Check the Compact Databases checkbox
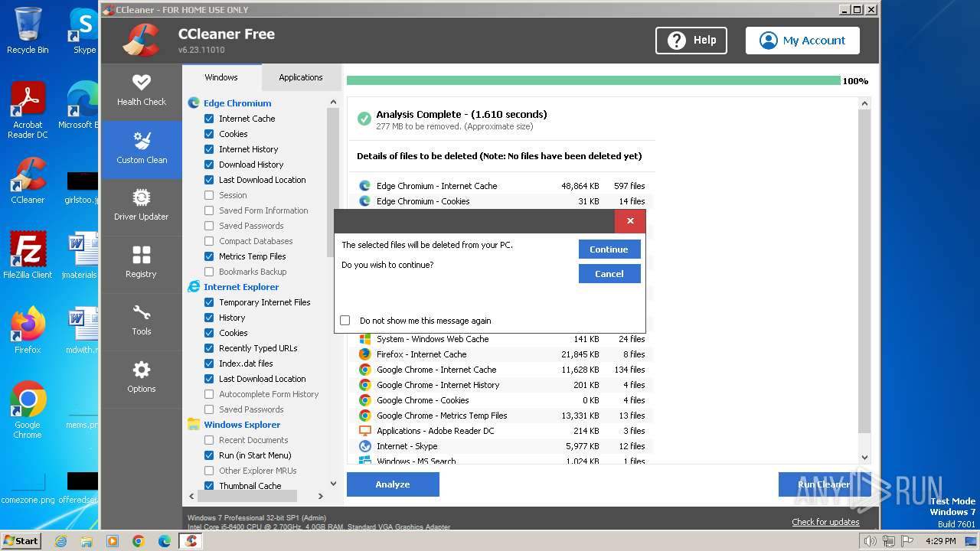 tap(209, 241)
